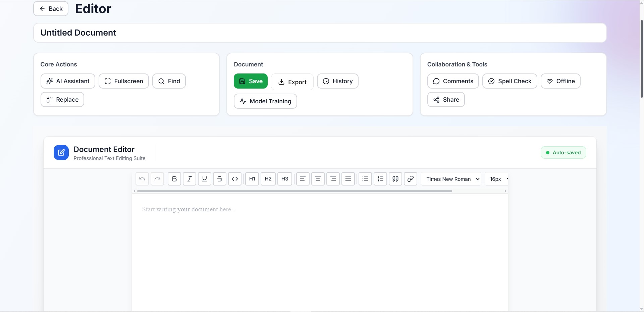Create a numbered list

click(x=380, y=179)
